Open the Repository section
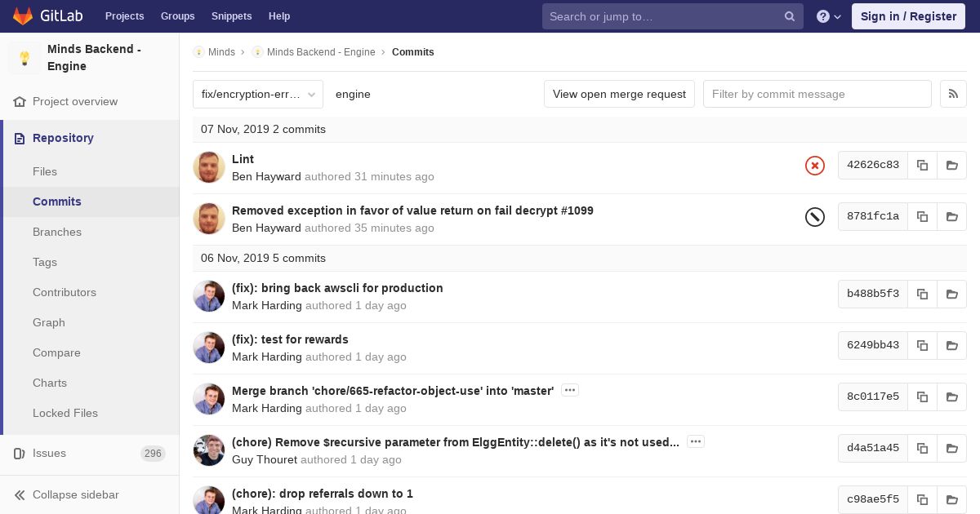 point(63,138)
